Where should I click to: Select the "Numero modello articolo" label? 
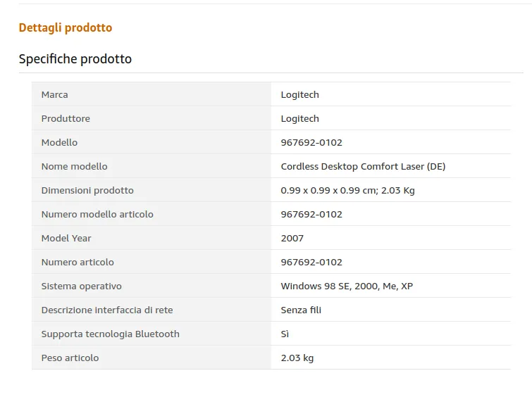pos(97,215)
